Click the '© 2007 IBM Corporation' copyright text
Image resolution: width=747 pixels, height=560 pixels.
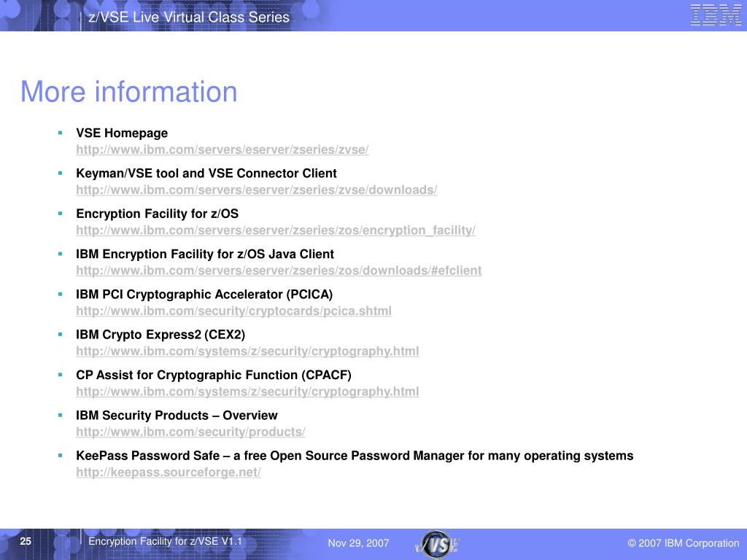[683, 543]
